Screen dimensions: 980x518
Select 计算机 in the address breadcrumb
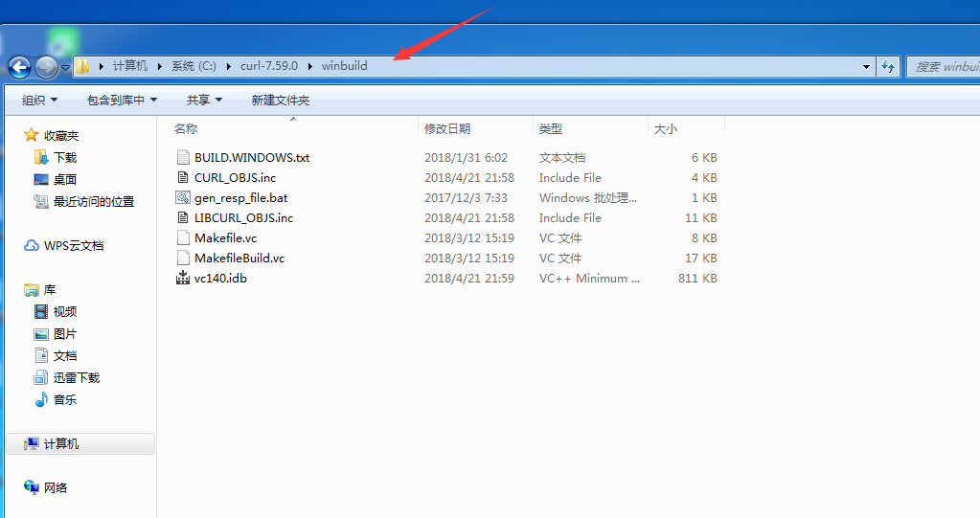point(130,66)
